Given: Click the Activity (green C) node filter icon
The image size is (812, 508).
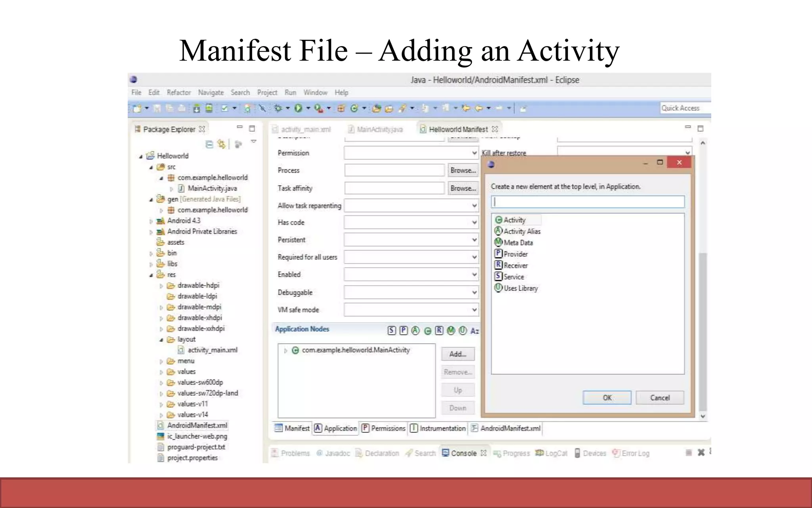Looking at the screenshot, I should (427, 331).
